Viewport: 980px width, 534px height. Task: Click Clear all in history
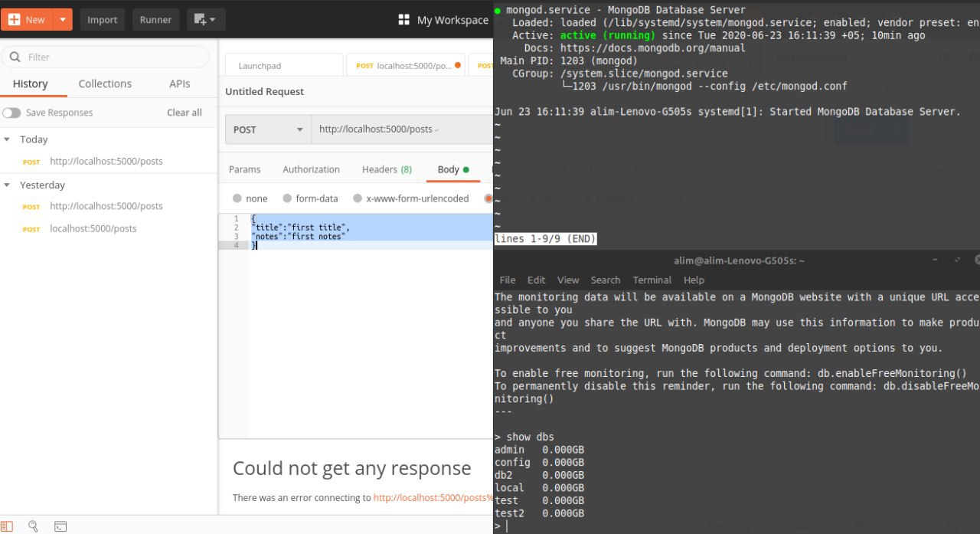pos(185,113)
